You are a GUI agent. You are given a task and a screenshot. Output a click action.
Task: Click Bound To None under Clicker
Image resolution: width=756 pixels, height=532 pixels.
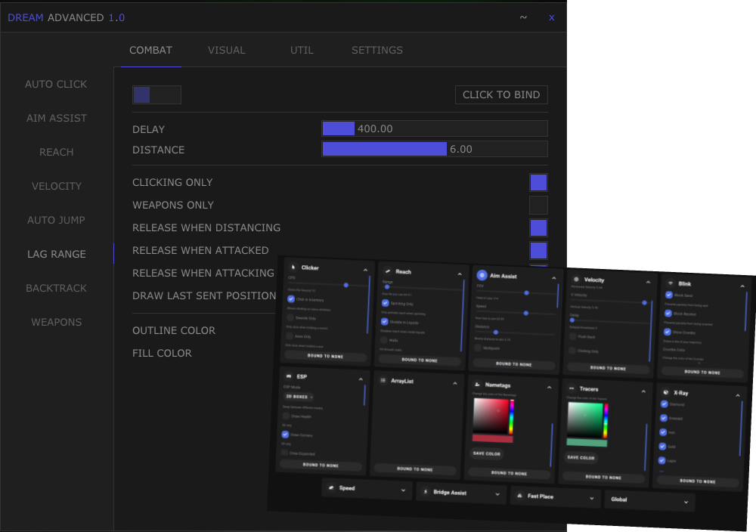point(325,356)
